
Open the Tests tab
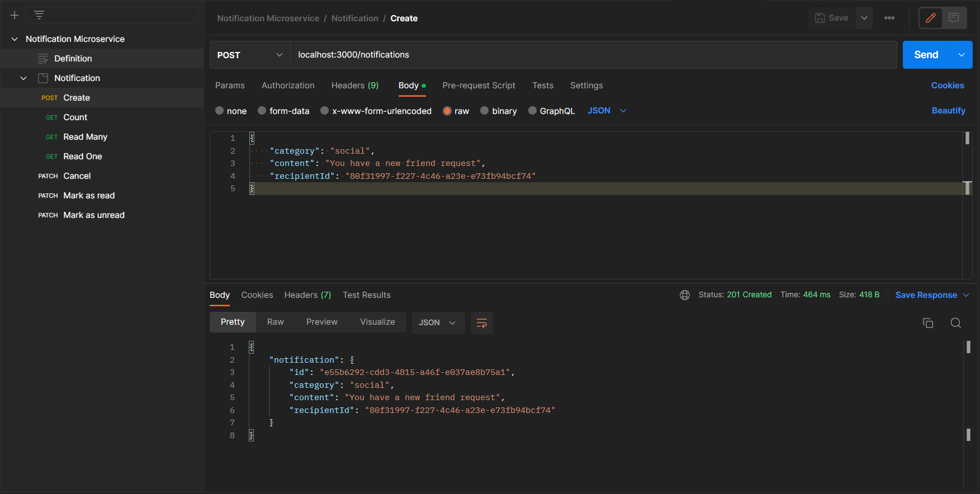tap(543, 85)
